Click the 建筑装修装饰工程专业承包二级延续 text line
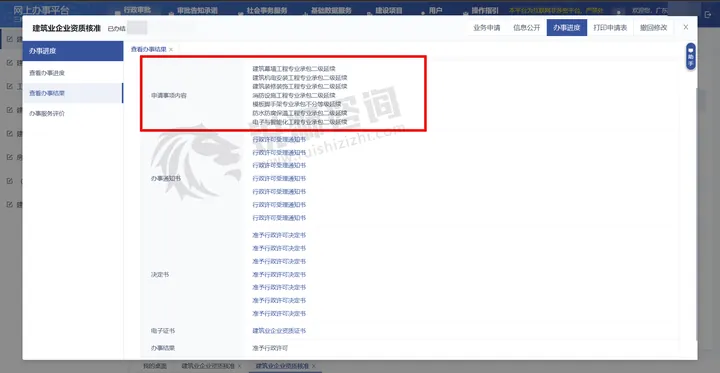This screenshot has width=720, height=373. coord(300,86)
